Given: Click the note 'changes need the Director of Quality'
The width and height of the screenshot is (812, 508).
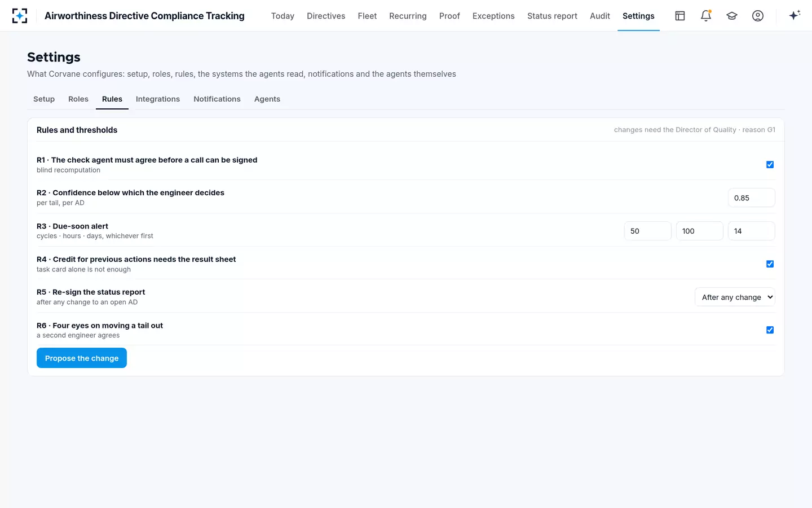Looking at the screenshot, I should [675, 130].
